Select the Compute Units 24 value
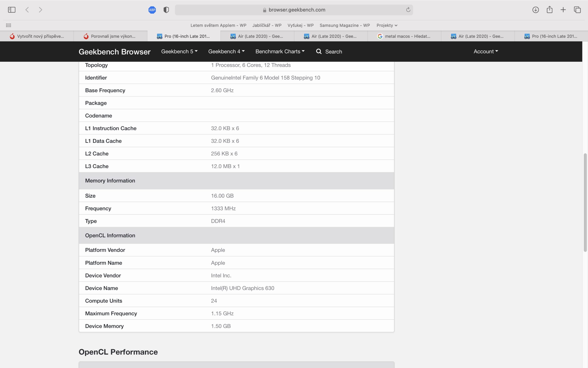This screenshot has width=588, height=368. pyautogui.click(x=214, y=301)
